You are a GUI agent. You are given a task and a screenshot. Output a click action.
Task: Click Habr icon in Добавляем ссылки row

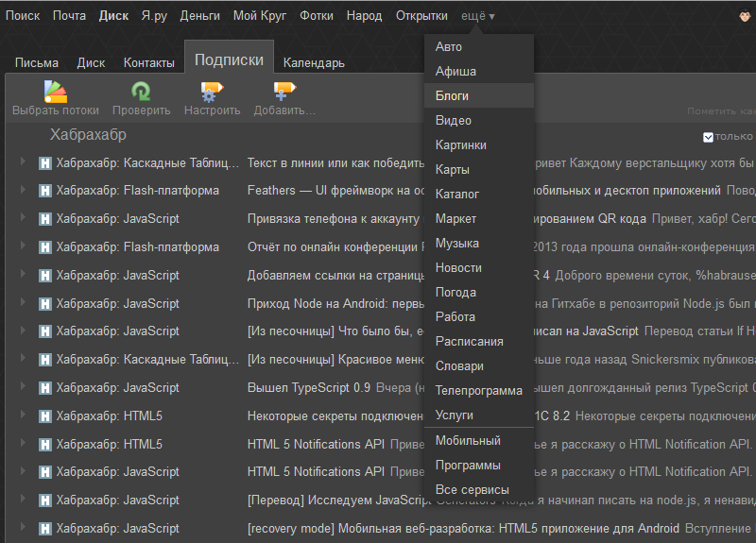point(44,276)
